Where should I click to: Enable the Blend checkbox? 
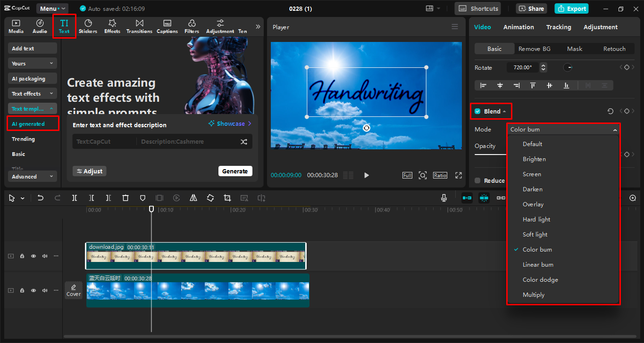[x=477, y=111]
